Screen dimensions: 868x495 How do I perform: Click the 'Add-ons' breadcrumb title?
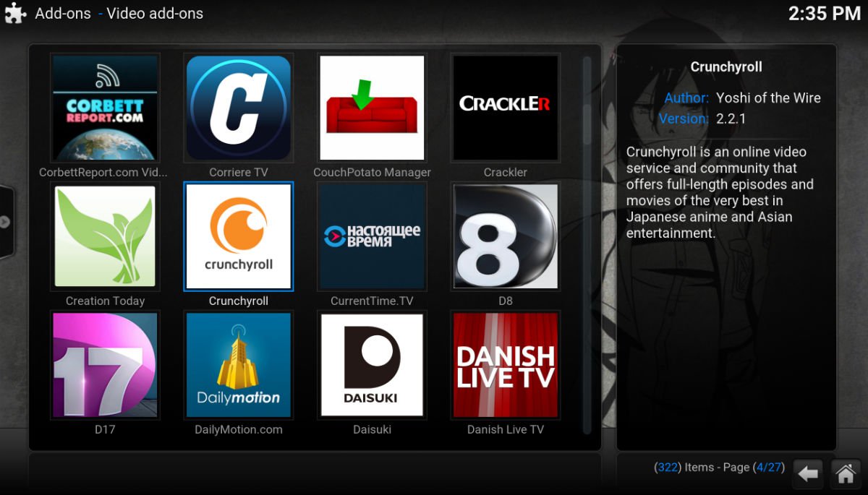(x=63, y=14)
